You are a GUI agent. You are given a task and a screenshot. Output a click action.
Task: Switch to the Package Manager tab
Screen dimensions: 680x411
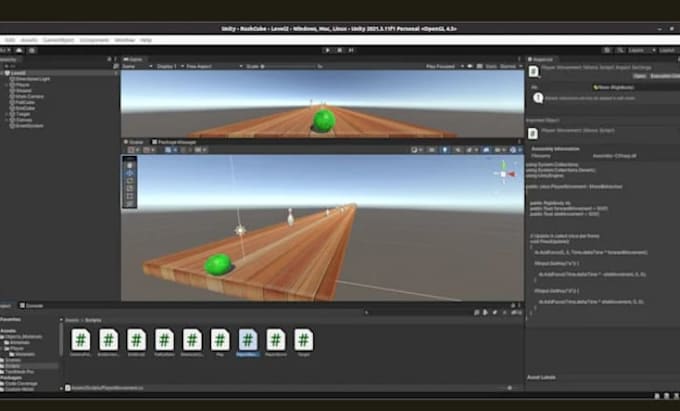[174, 142]
